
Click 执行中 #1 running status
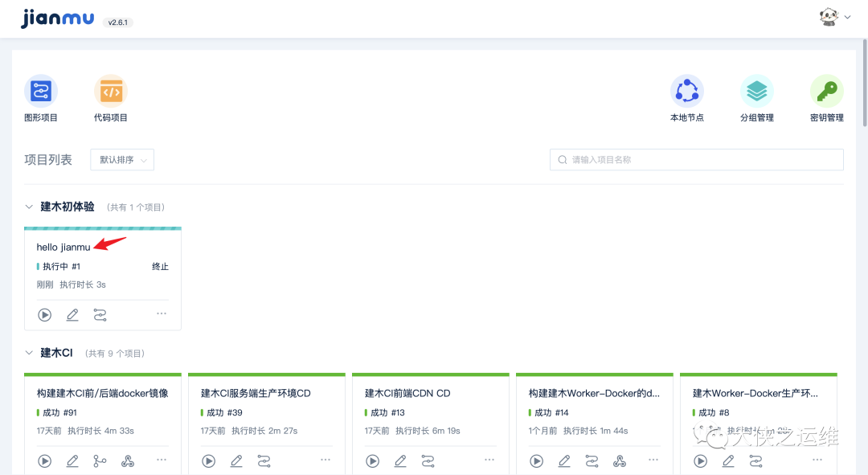(59, 266)
